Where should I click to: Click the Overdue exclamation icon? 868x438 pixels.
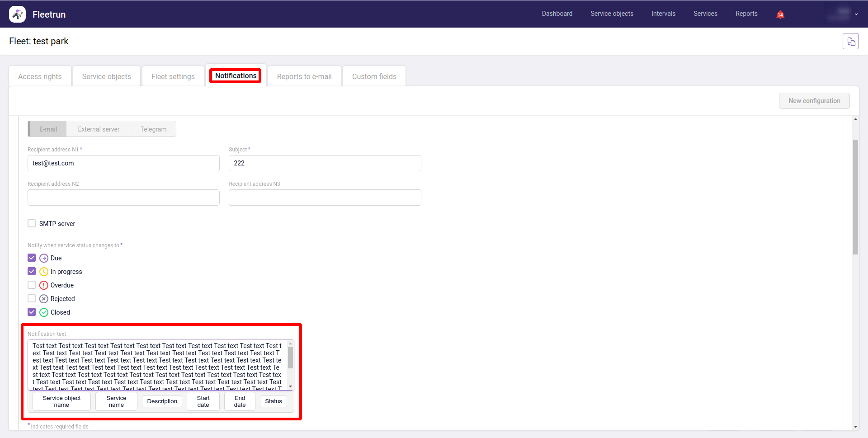click(x=44, y=285)
